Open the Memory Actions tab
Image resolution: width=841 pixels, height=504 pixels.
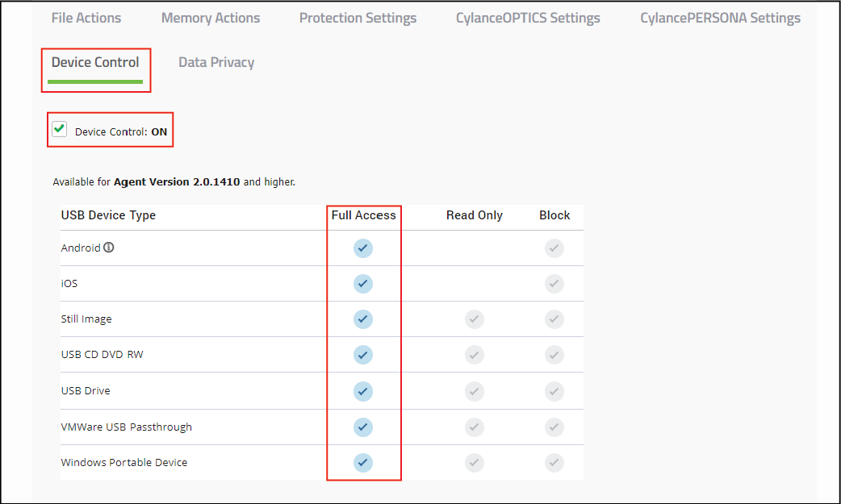click(211, 18)
